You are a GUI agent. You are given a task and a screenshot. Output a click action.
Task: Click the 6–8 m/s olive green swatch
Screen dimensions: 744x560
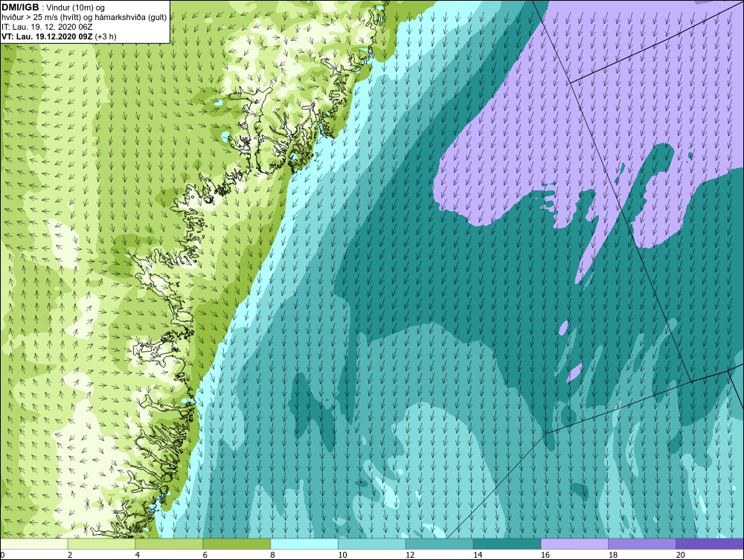pos(237,544)
